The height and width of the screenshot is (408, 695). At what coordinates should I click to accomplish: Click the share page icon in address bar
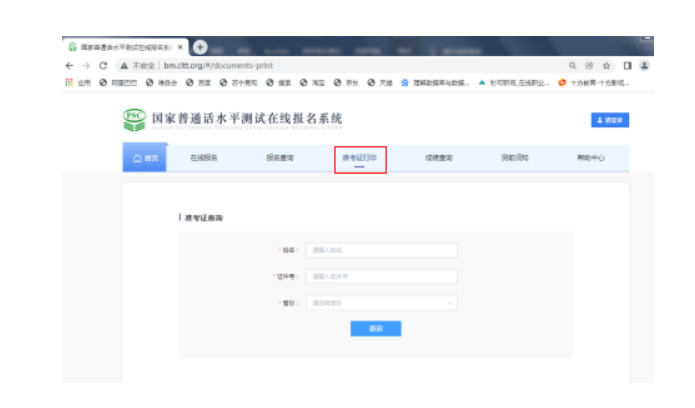coord(589,66)
